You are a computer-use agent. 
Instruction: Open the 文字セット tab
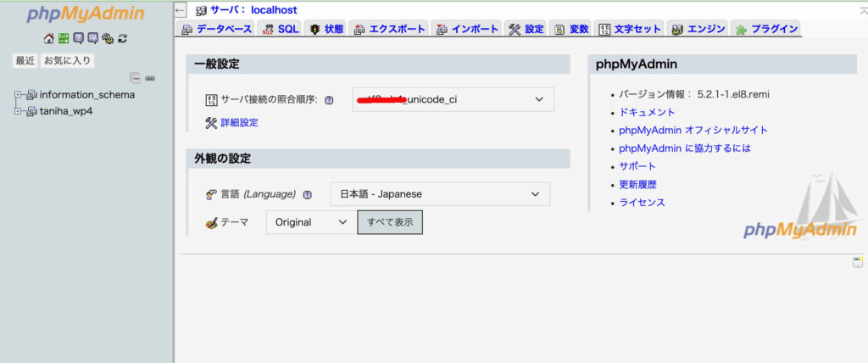pos(630,30)
